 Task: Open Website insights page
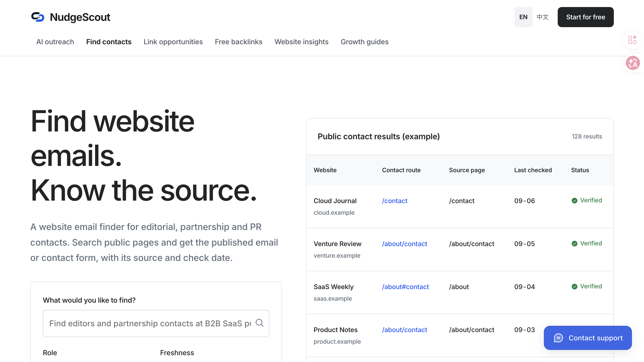coord(301,42)
